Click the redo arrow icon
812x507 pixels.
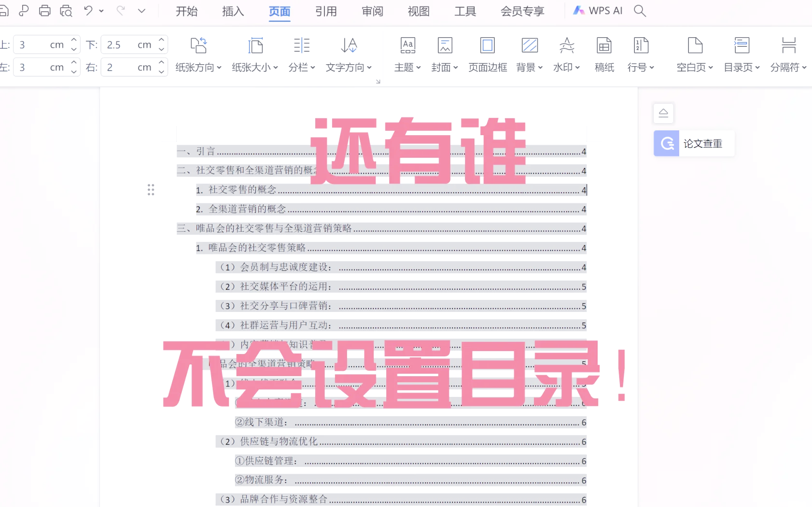pyautogui.click(x=121, y=11)
